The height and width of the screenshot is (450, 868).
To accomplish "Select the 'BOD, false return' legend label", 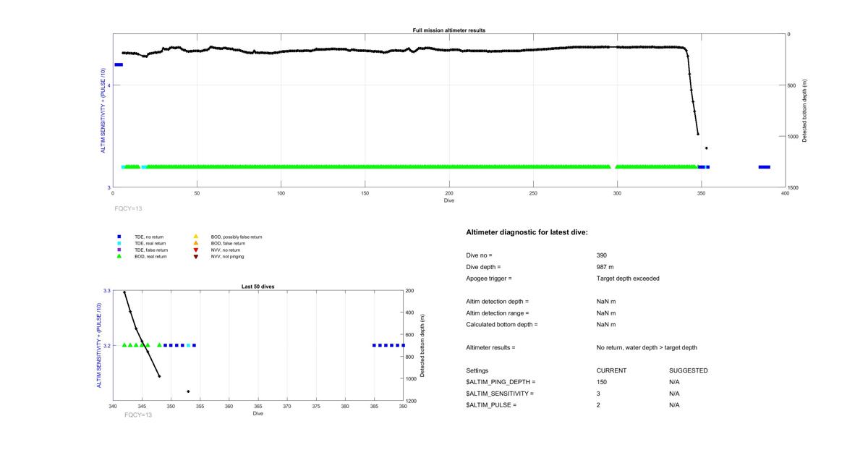I will (227, 243).
